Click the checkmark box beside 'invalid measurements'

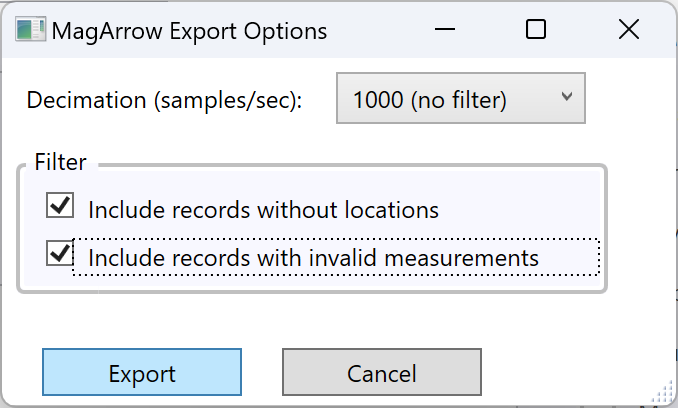point(60,253)
